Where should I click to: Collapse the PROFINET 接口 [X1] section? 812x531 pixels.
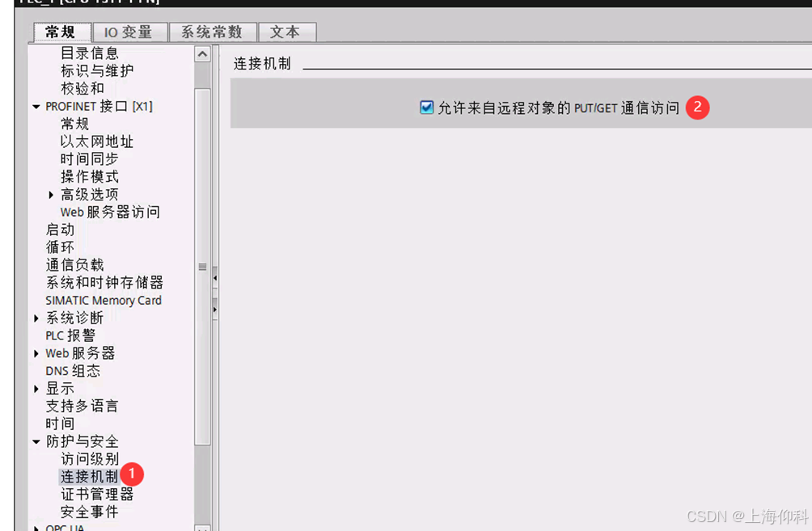[x=36, y=106]
